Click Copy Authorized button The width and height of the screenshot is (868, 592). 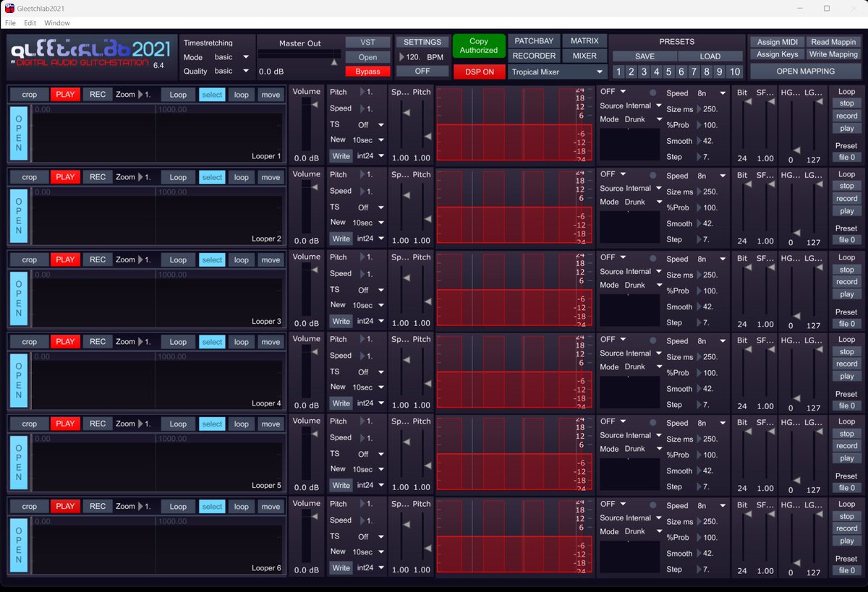[479, 46]
